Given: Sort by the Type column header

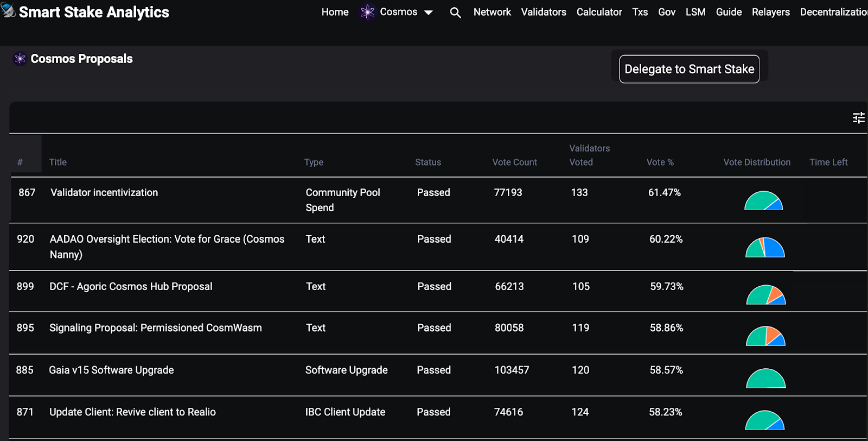Looking at the screenshot, I should tap(314, 162).
